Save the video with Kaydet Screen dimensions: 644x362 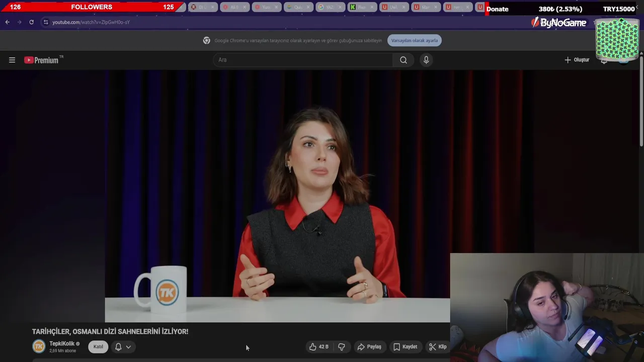point(405,346)
